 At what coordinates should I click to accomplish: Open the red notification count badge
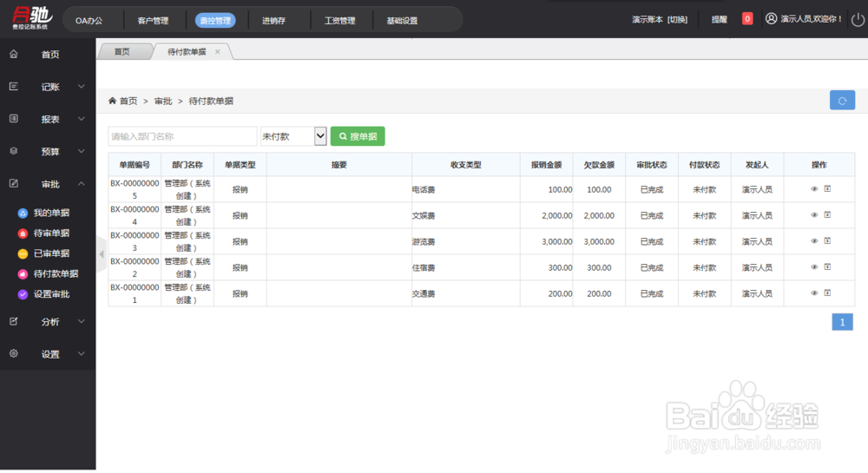pyautogui.click(x=746, y=19)
